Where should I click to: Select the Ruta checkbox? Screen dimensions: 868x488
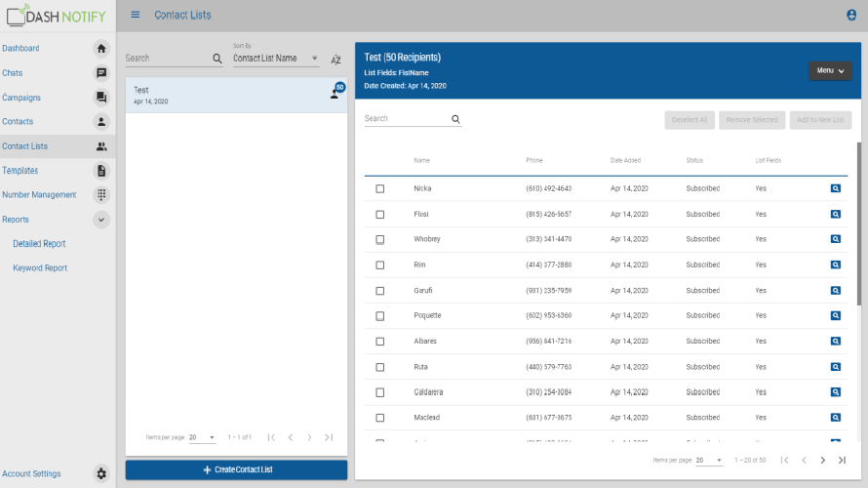(379, 367)
